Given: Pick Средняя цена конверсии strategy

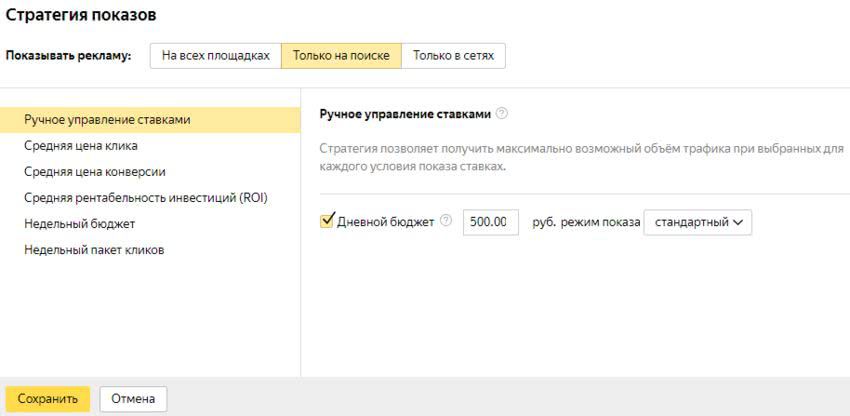Looking at the screenshot, I should point(95,172).
